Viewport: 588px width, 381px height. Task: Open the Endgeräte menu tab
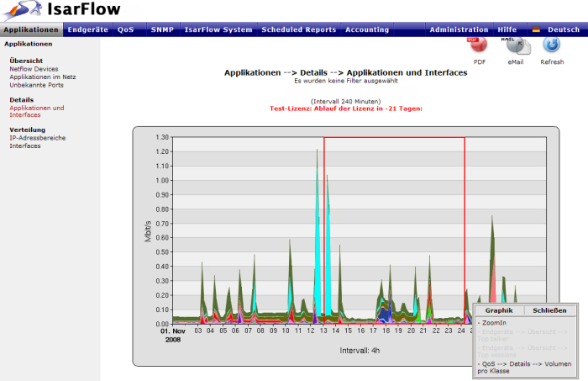pyautogui.click(x=87, y=29)
